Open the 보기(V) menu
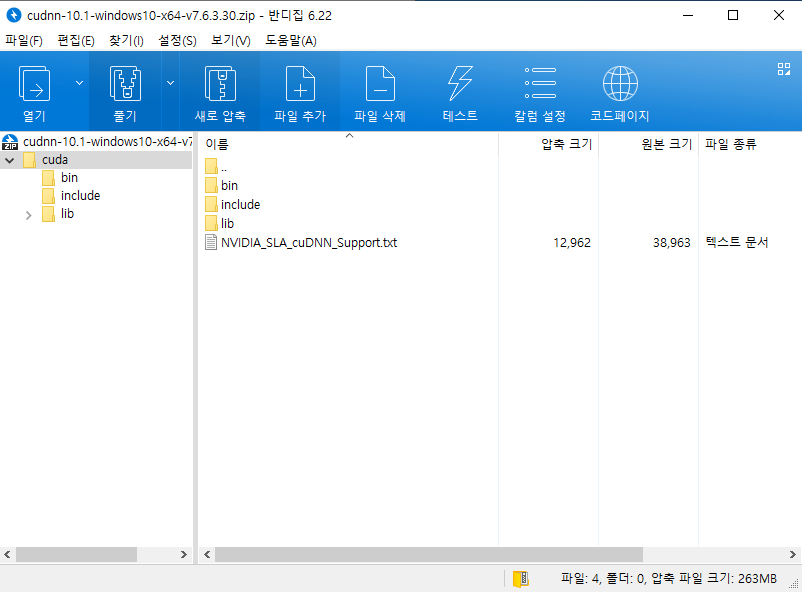The image size is (802, 592). 231,40
